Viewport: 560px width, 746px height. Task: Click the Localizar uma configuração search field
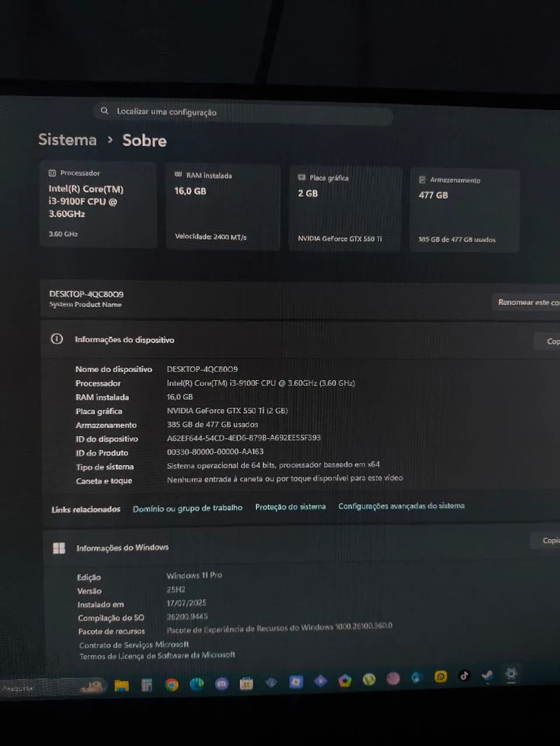[x=244, y=112]
